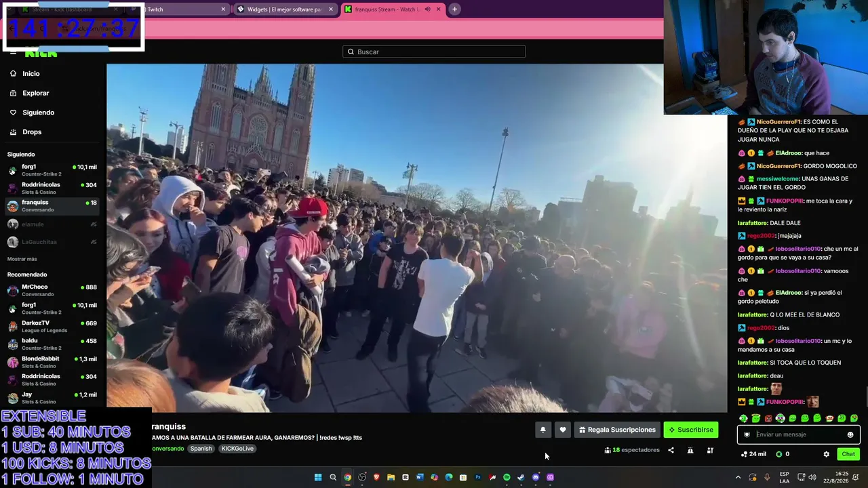
Task: Select the KICKGoLive tag
Action: (237, 449)
